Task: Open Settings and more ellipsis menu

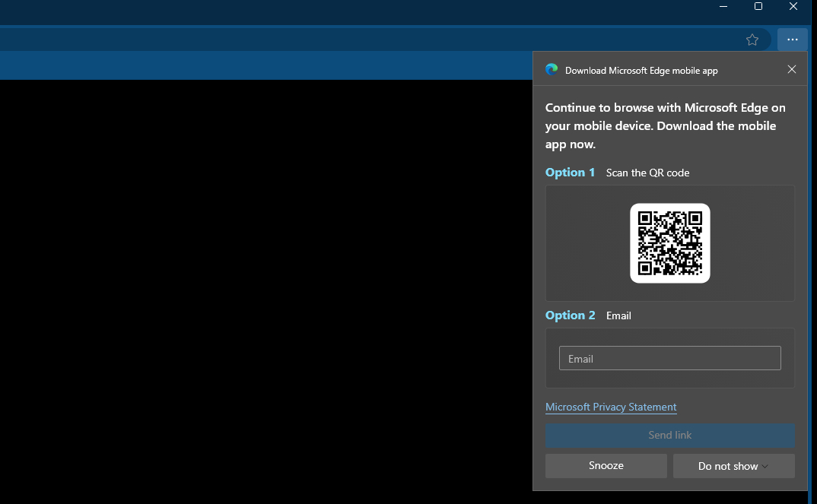Action: tap(793, 40)
